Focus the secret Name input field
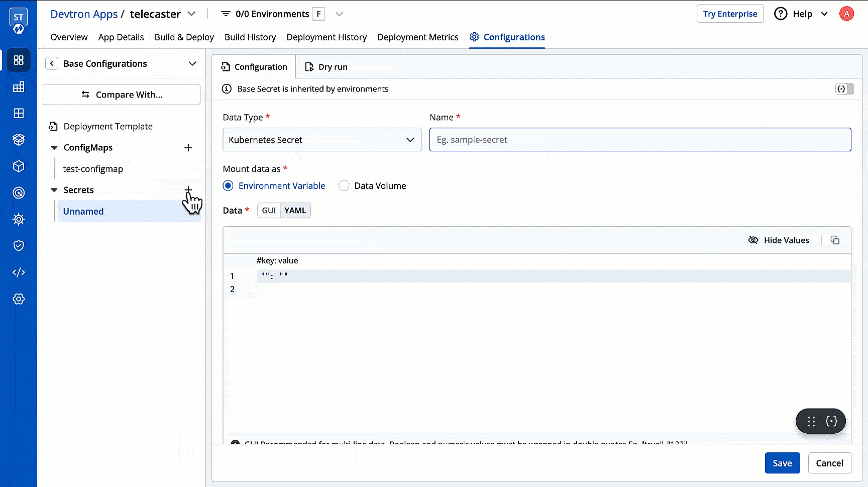The height and width of the screenshot is (487, 868). tap(640, 140)
